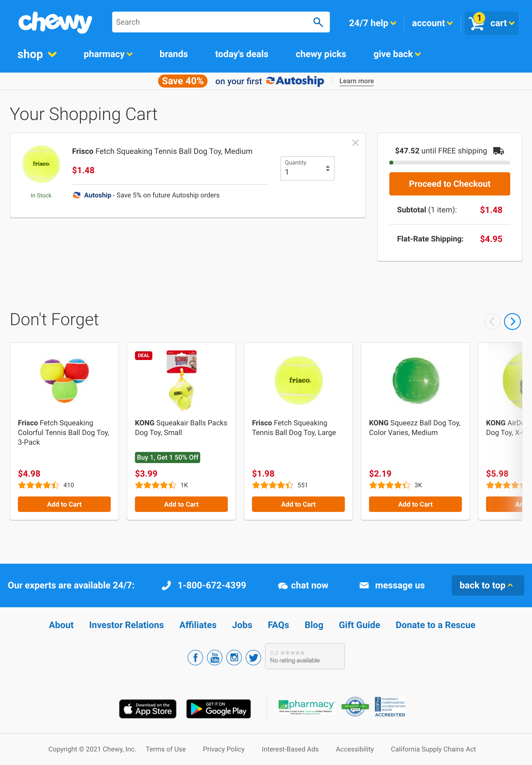This screenshot has width=532, height=765.
Task: Click the free shipping progress bar
Action: coord(449,163)
